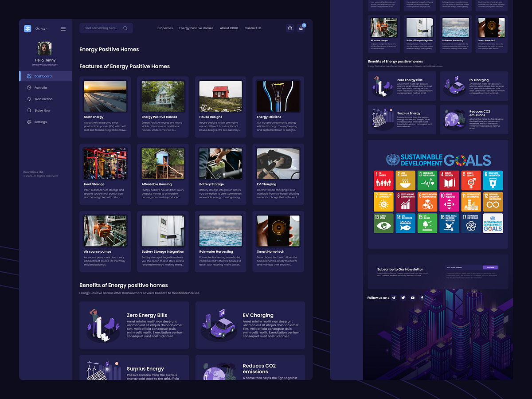Screen dimensions: 532x399
Task: Click the Subscribe button in the newsletter section
Action: (491, 267)
